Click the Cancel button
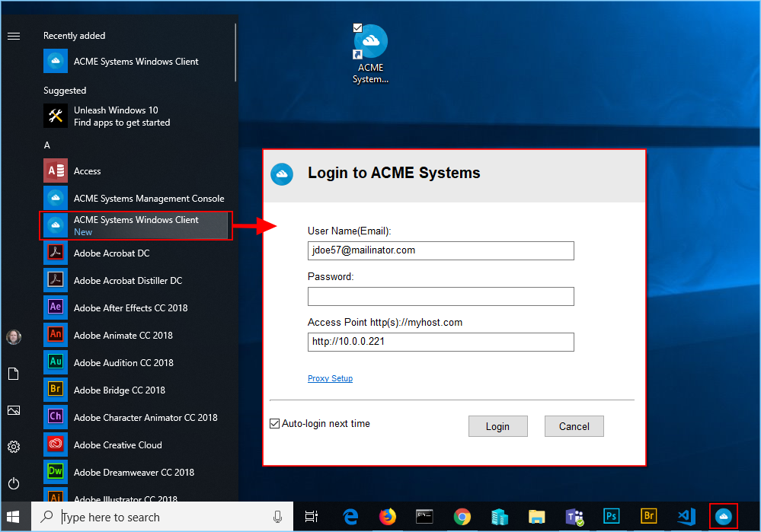Screen dimensions: 761x532 click(574, 426)
